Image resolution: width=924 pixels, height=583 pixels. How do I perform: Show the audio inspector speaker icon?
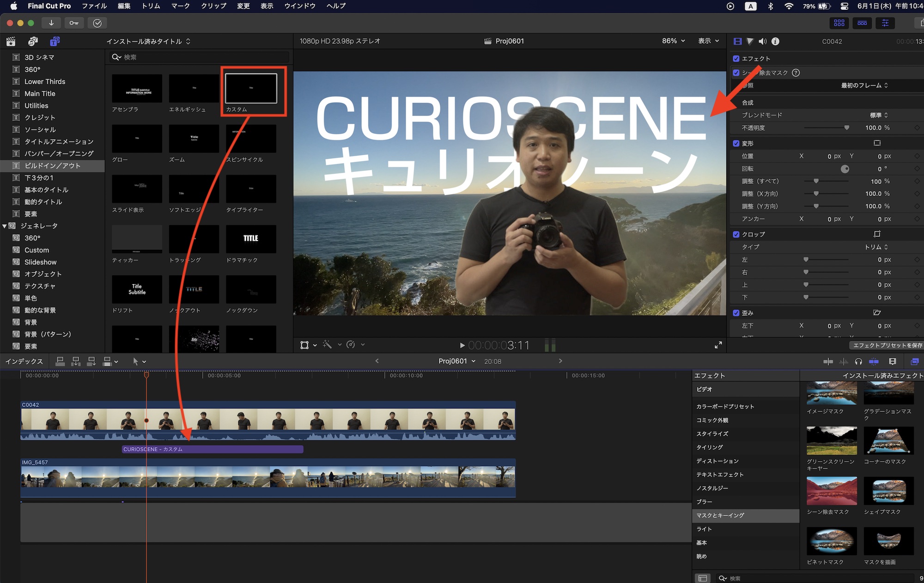[x=762, y=42]
